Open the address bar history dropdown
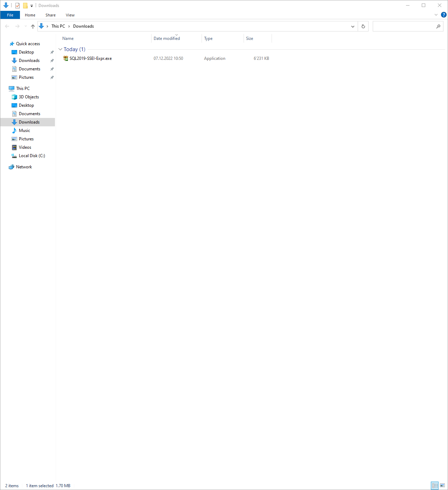This screenshot has width=448, height=490. [352, 26]
